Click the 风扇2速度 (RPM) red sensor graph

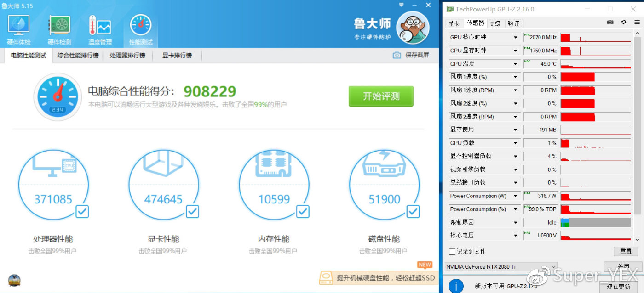(x=596, y=117)
